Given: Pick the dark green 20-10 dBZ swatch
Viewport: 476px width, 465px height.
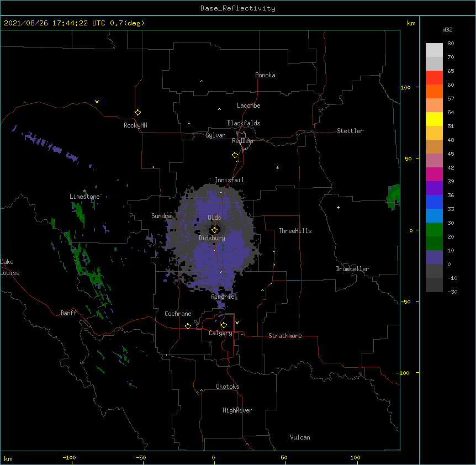Looking at the screenshot, I should (434, 243).
